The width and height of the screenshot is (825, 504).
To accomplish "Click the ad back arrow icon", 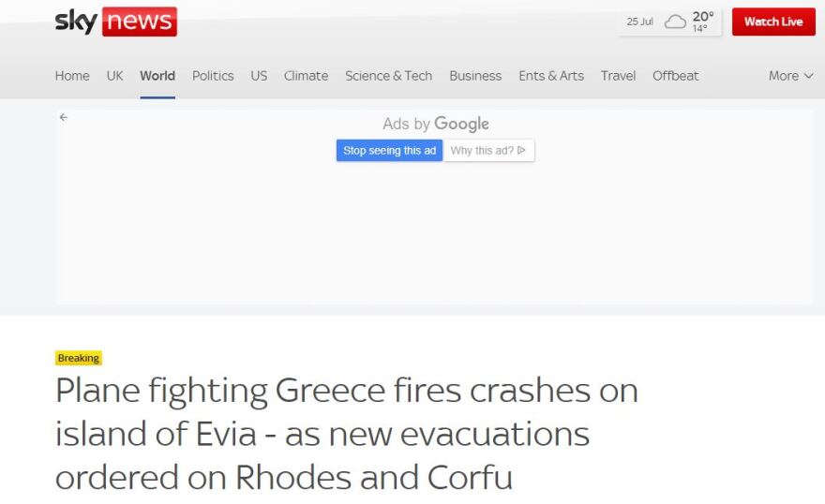I will point(64,117).
